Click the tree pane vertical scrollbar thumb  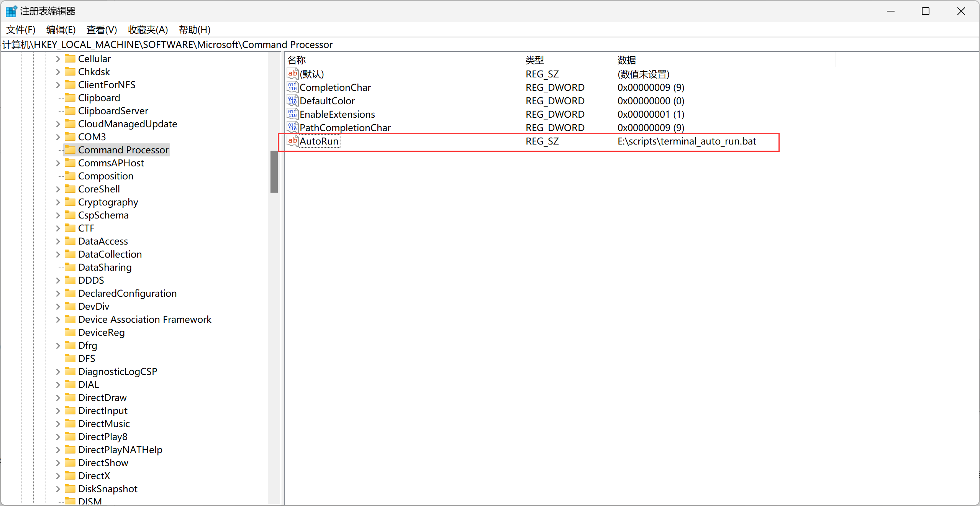[274, 171]
